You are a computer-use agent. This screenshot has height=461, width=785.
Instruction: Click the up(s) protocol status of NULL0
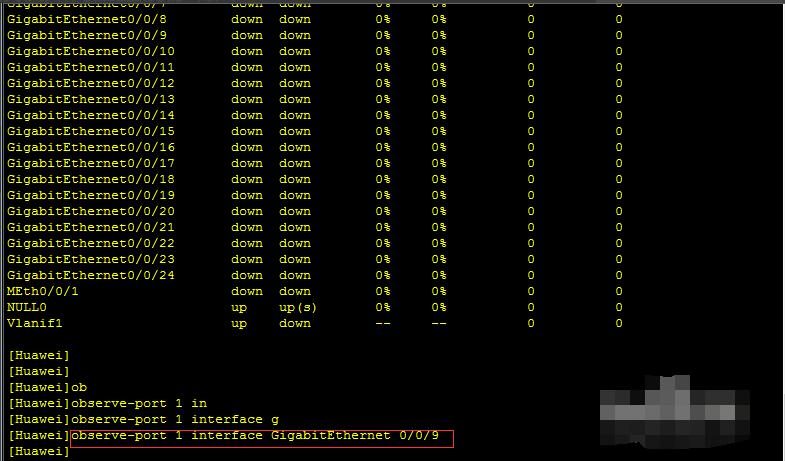(298, 307)
